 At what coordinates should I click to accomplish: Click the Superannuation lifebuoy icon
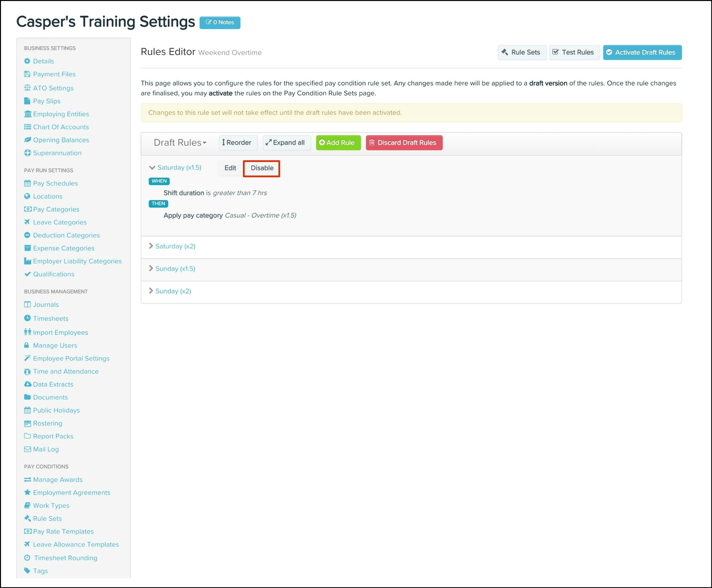click(27, 153)
